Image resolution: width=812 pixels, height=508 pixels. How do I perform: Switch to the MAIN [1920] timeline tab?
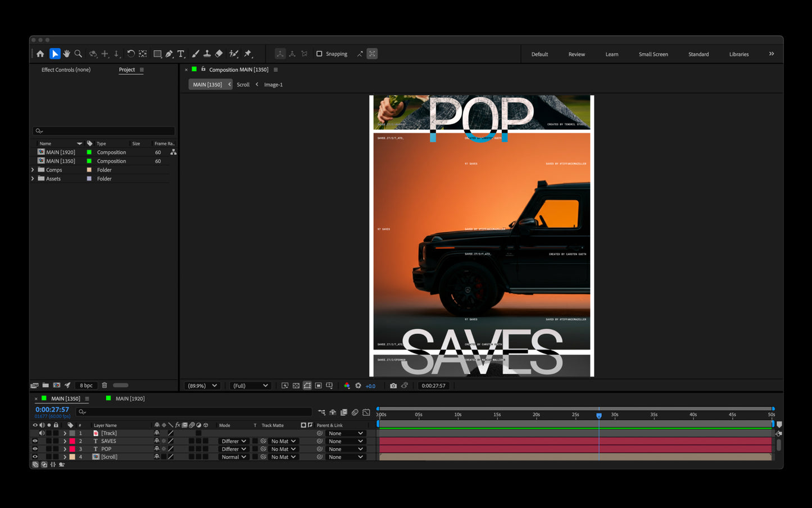[130, 398]
